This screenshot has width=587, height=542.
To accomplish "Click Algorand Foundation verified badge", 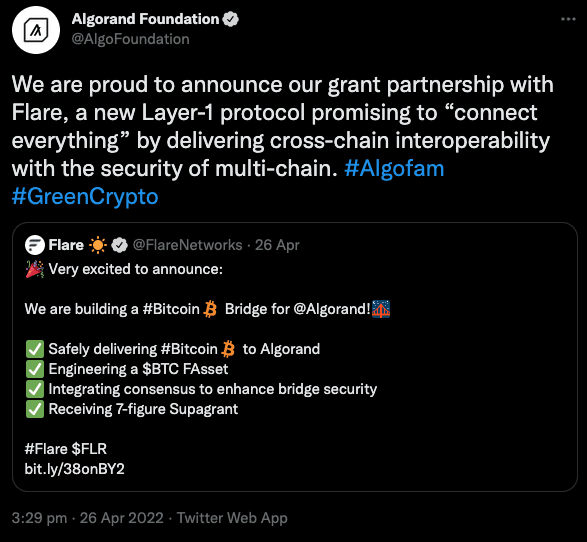I will tap(231, 19).
